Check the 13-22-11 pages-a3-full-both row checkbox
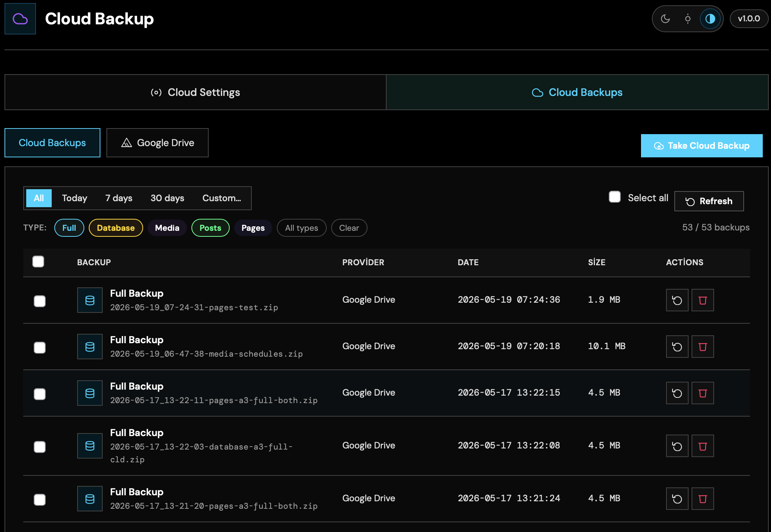The height and width of the screenshot is (532, 771). 40,394
